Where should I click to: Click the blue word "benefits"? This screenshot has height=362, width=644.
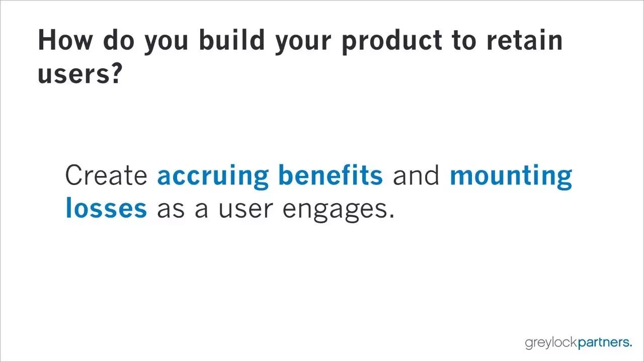point(330,175)
